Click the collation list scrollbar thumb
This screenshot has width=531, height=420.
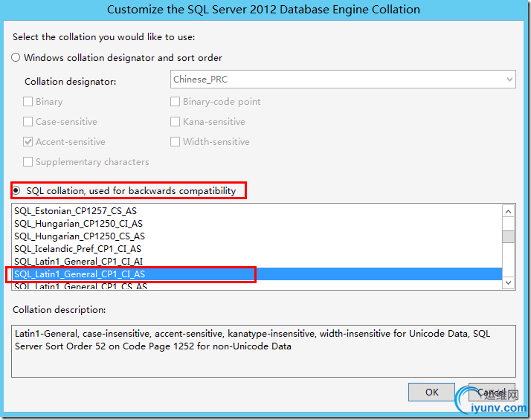coord(508,236)
